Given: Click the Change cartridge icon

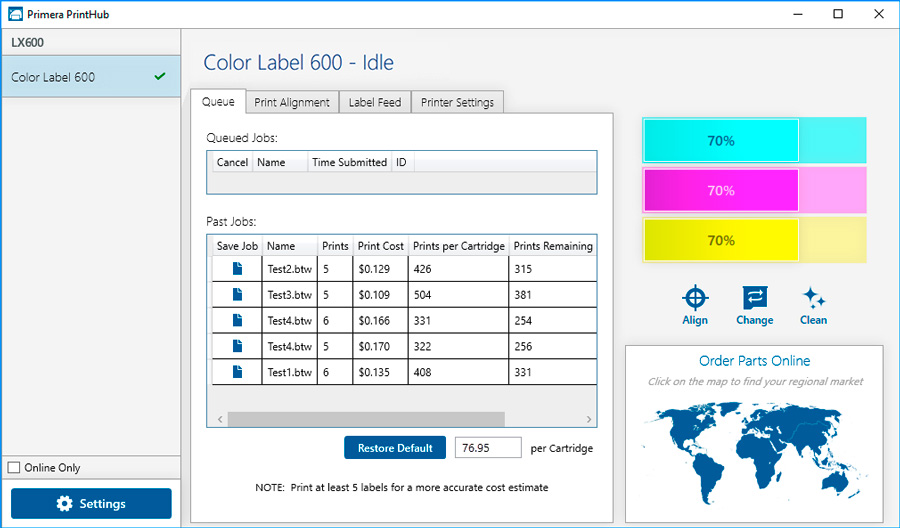Looking at the screenshot, I should 754,298.
